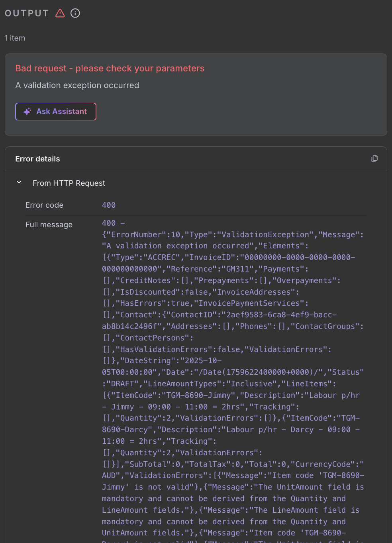Viewport: 392px width, 543px height.
Task: Click the Error code label
Action: (44, 205)
